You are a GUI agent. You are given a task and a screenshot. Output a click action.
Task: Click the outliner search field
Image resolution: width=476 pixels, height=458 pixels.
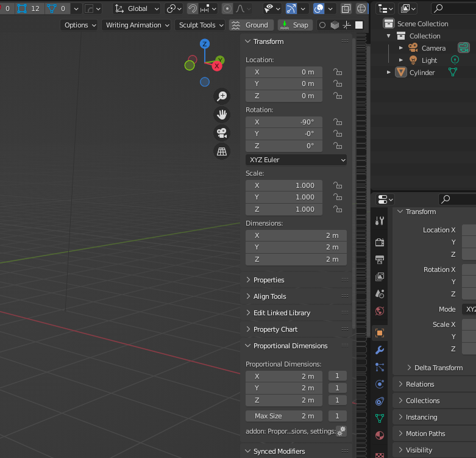453,9
